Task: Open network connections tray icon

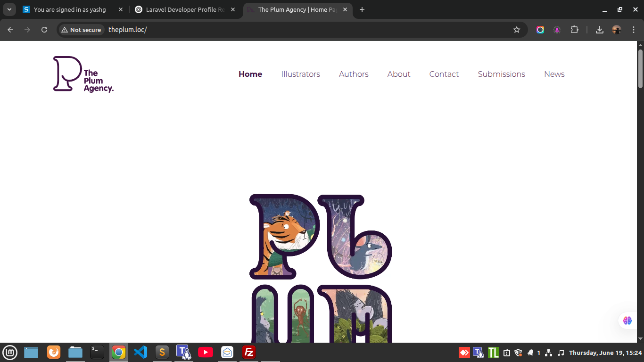Action: tap(548, 353)
